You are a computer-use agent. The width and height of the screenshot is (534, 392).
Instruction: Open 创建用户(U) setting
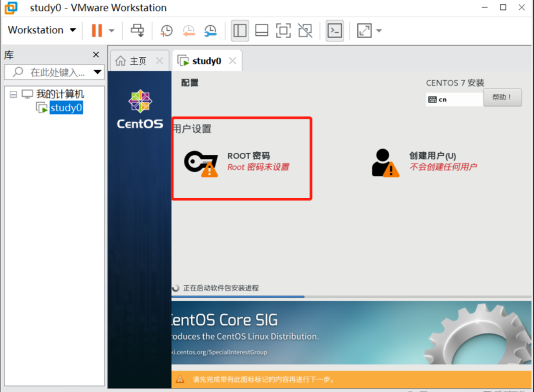tap(424, 162)
